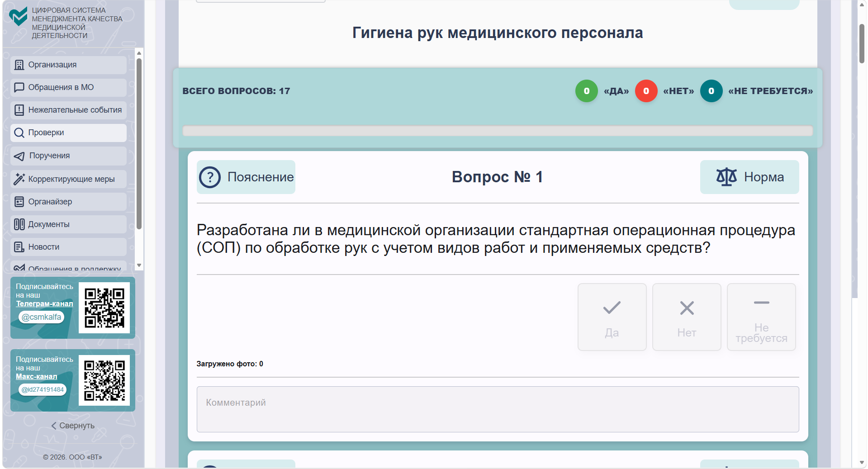
Task: Click the sidebar menu scrollbar thumb
Action: click(x=139, y=144)
